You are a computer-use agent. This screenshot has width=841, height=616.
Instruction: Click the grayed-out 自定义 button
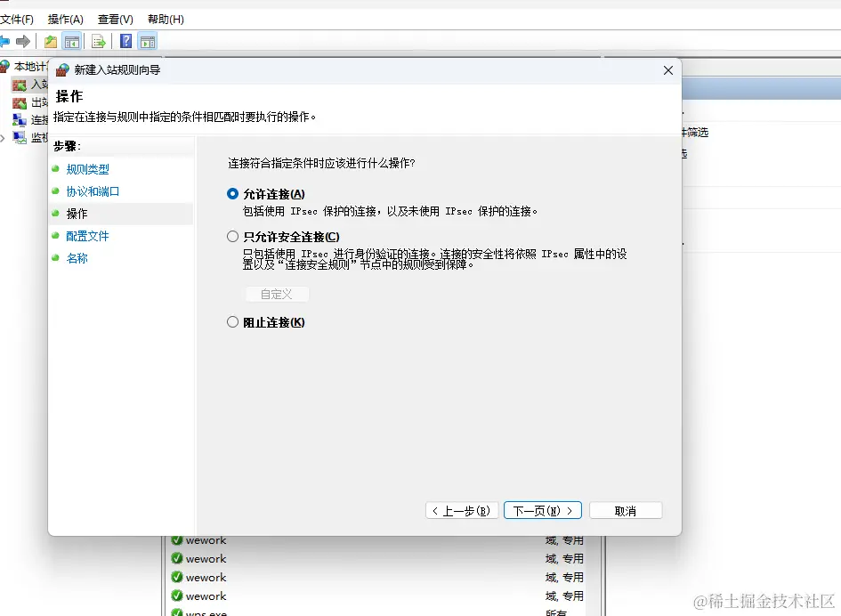[277, 294]
